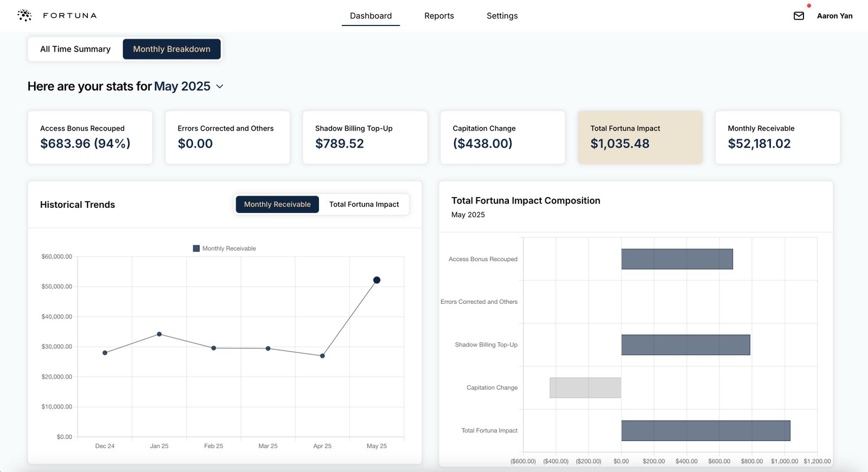Switch to All Time Summary view
This screenshot has width=868, height=472.
75,49
